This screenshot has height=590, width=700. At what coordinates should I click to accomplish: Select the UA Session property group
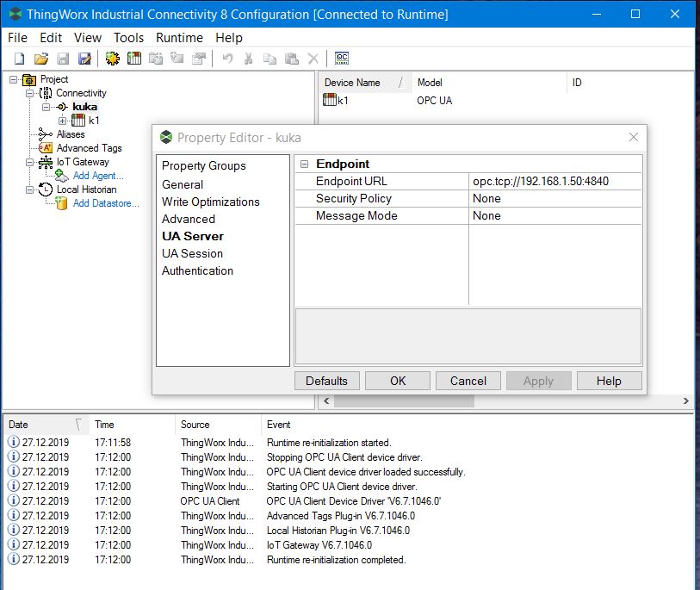pos(191,253)
